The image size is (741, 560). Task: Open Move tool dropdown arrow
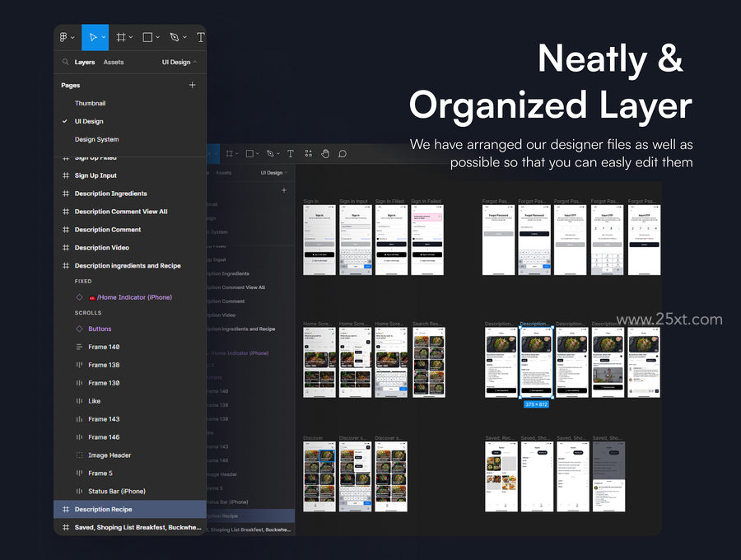[x=104, y=37]
